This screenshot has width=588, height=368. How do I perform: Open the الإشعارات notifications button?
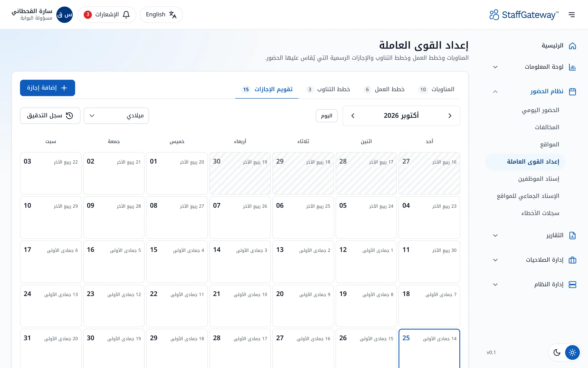(107, 15)
